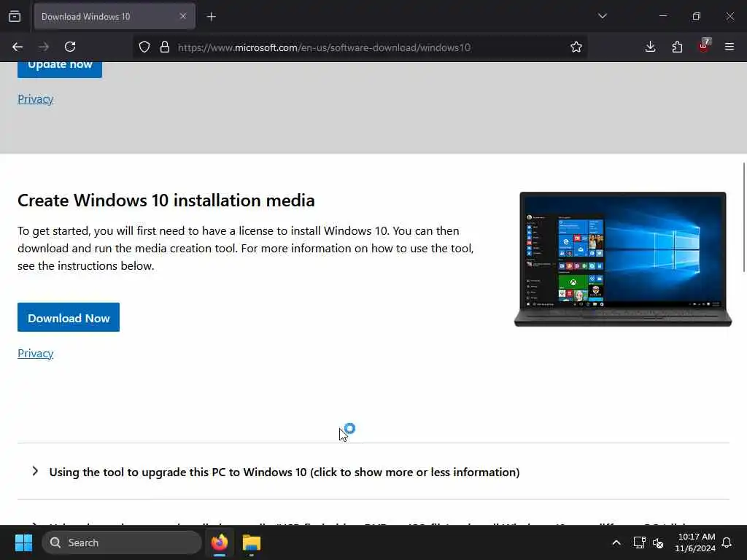Open the Firefox downloads panel
Viewport: 747px width, 560px height.
point(650,47)
